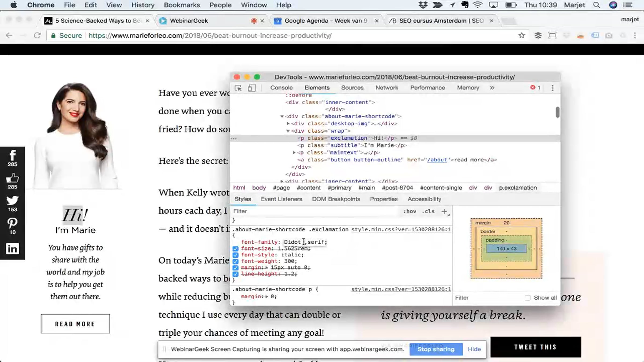Click the bookmark star in address bar
Screen dimensions: 644x362
click(521, 35)
